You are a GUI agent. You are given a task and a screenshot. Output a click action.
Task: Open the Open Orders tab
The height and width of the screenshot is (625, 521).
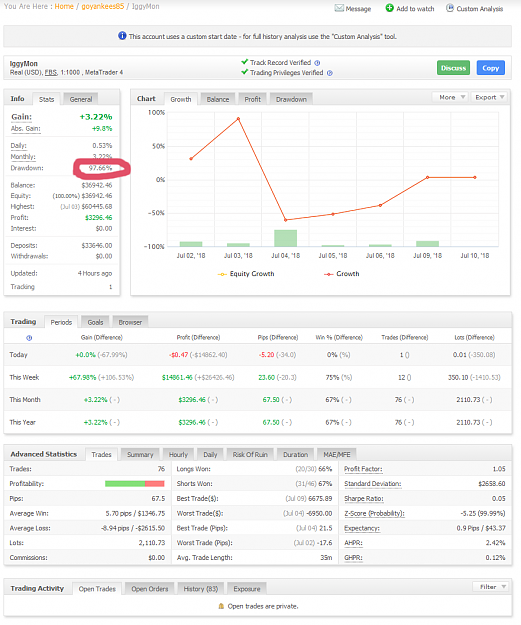[149, 589]
